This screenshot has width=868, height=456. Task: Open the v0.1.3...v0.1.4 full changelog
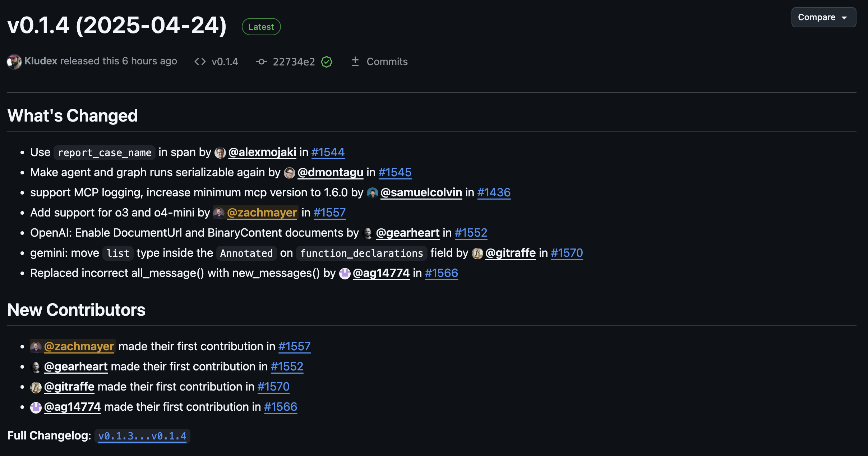point(142,436)
